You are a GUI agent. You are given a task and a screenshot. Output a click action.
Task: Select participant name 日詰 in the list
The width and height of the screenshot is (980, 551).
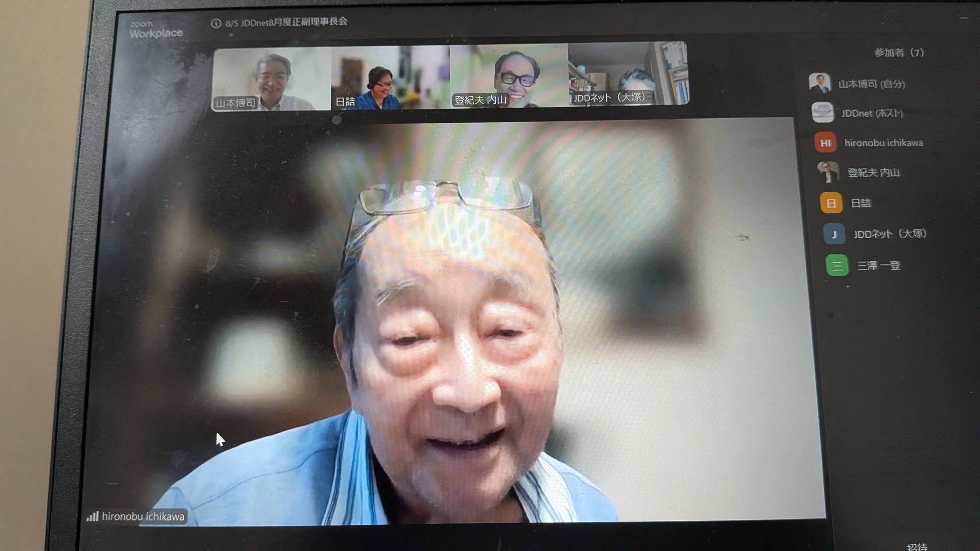point(860,203)
